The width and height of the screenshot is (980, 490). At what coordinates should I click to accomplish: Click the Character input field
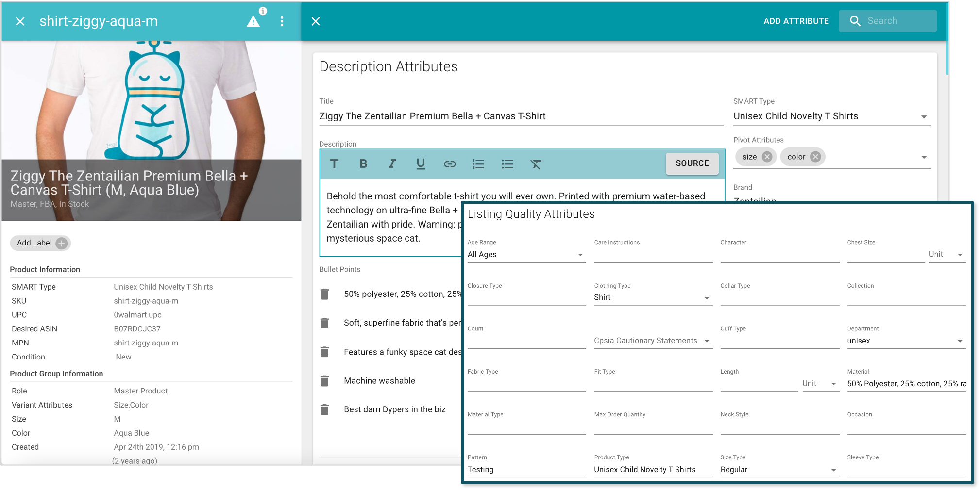pos(779,255)
